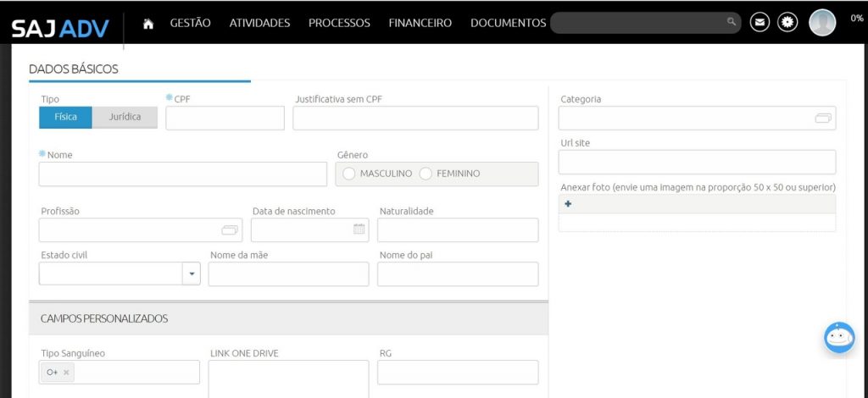Viewport: 868px width, 398px height.
Task: Click the Url site input field
Action: tap(697, 162)
